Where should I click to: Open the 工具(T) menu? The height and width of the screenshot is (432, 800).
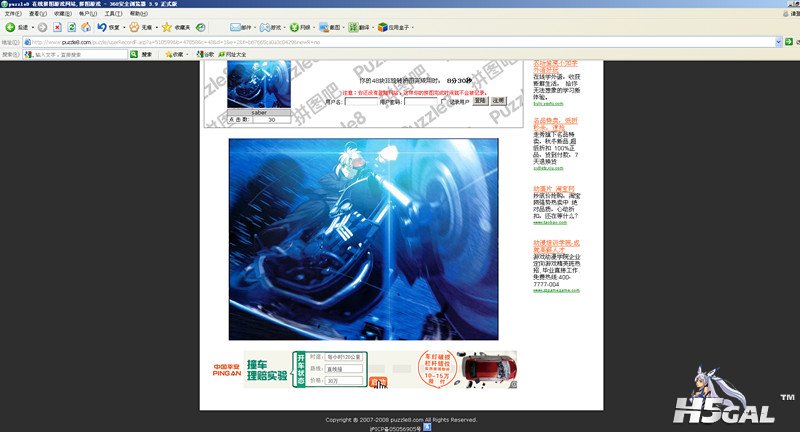tap(113, 13)
